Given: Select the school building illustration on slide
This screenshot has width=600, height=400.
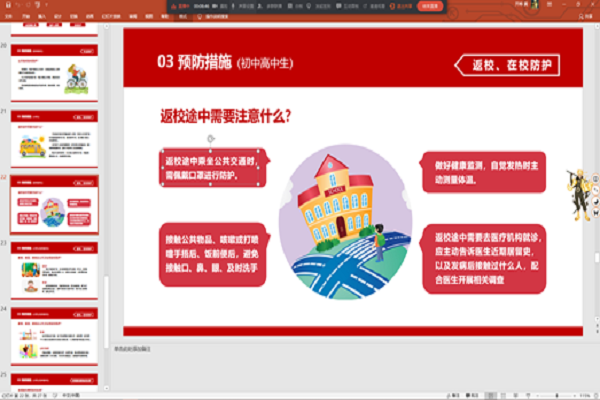Looking at the screenshot, I should click(x=344, y=207).
